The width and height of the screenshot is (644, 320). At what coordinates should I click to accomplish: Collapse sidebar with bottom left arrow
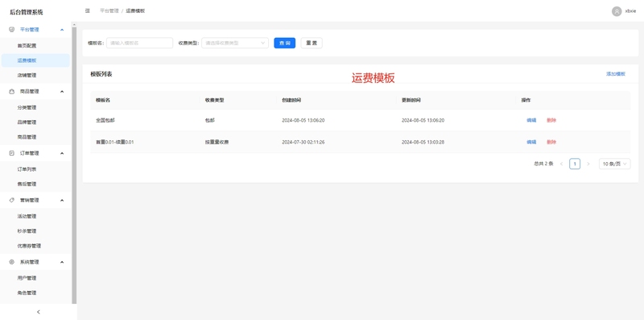click(38, 312)
